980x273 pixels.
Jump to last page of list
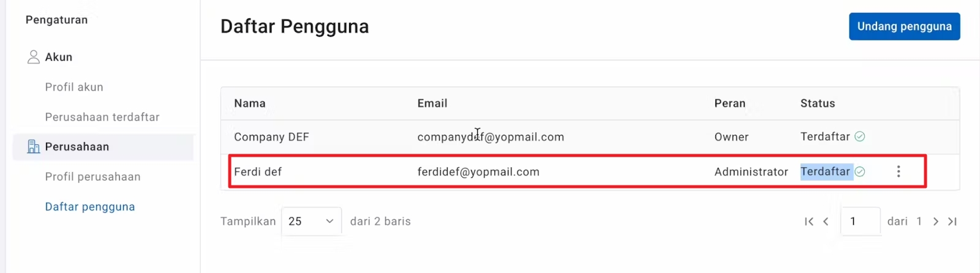pyautogui.click(x=952, y=222)
